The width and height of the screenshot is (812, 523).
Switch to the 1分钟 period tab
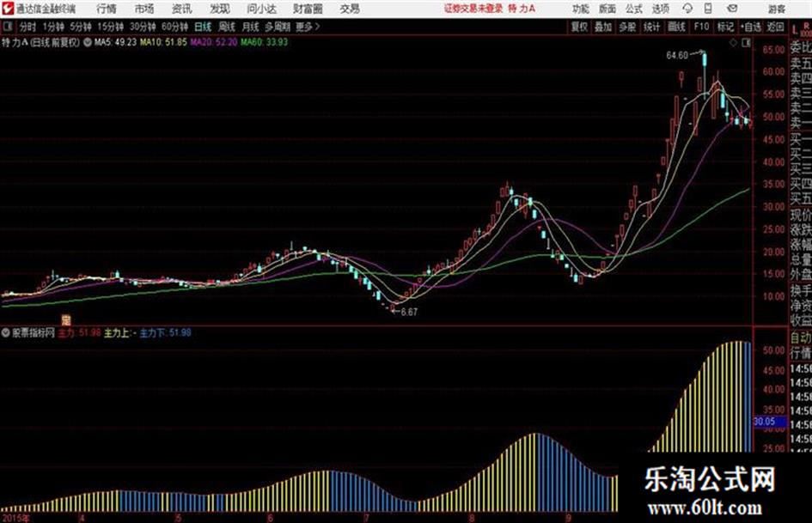coord(52,27)
